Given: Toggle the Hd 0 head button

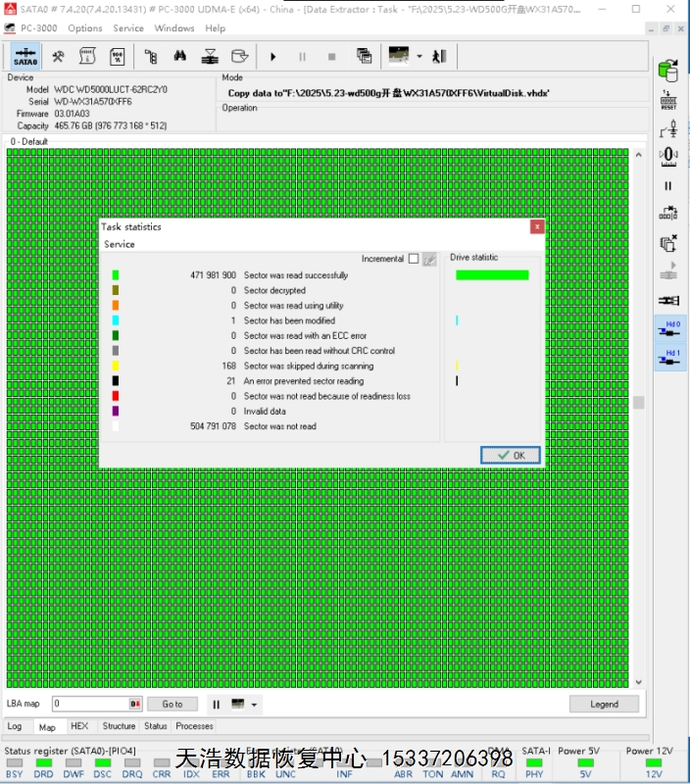Looking at the screenshot, I should point(668,329).
